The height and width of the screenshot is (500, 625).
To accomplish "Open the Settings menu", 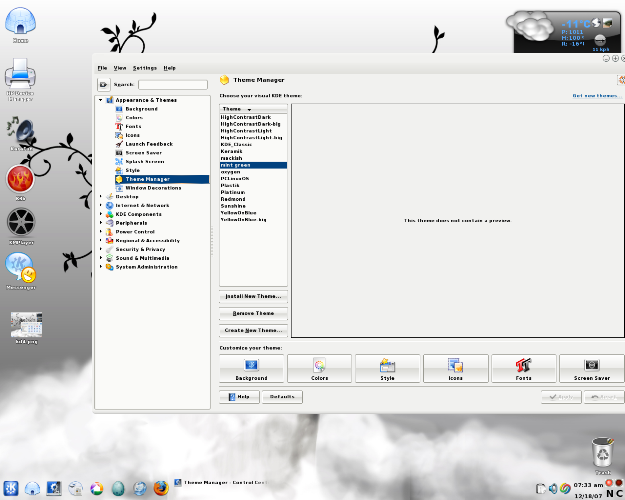I will [x=145, y=68].
